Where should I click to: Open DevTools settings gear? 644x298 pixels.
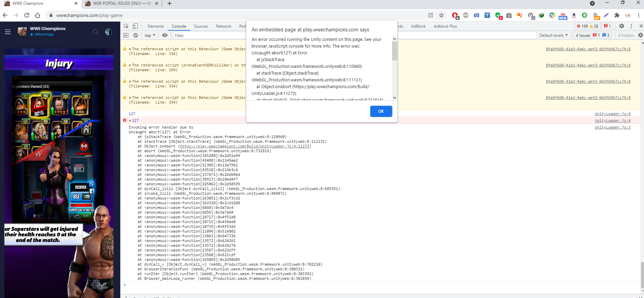[622, 26]
